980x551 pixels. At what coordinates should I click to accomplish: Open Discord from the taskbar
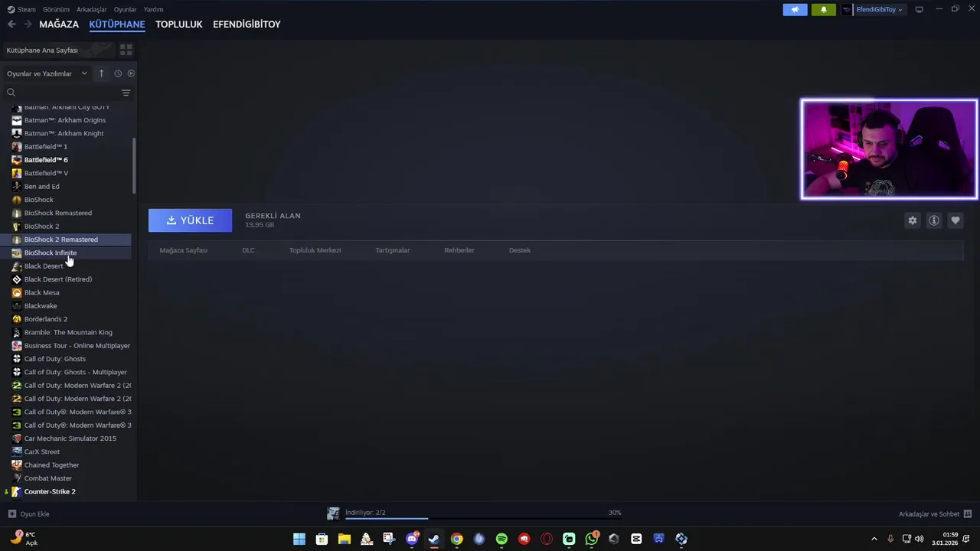(412, 539)
